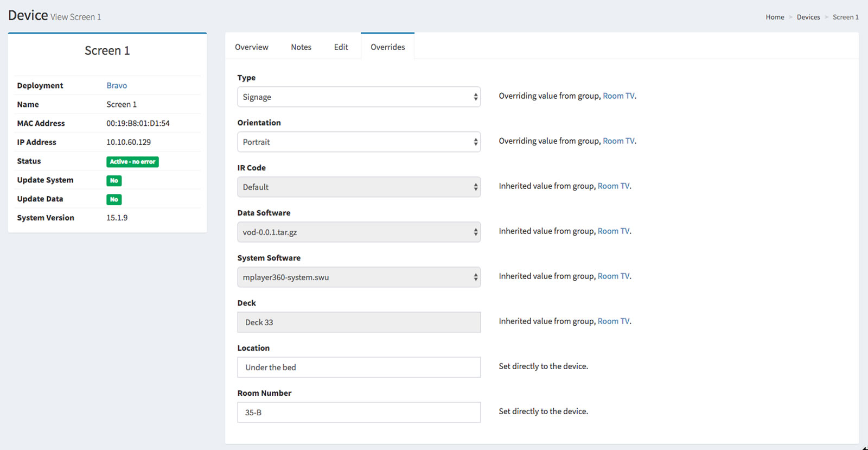Click the 'No' badge for Update System
The image size is (868, 450).
[114, 181]
